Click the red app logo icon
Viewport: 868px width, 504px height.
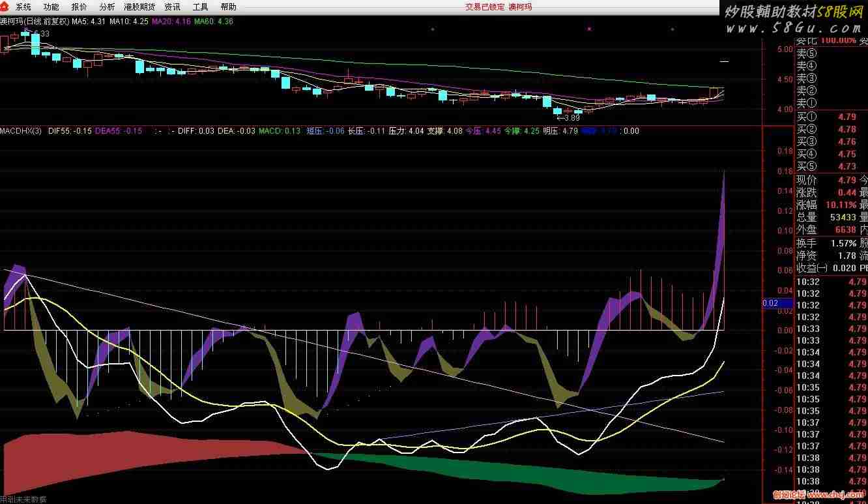(x=6, y=7)
